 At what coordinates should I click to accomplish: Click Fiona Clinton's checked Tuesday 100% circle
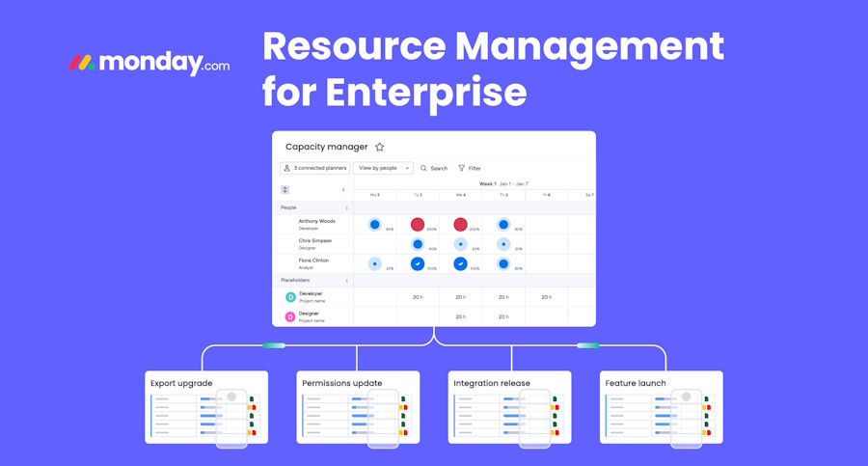(x=417, y=263)
